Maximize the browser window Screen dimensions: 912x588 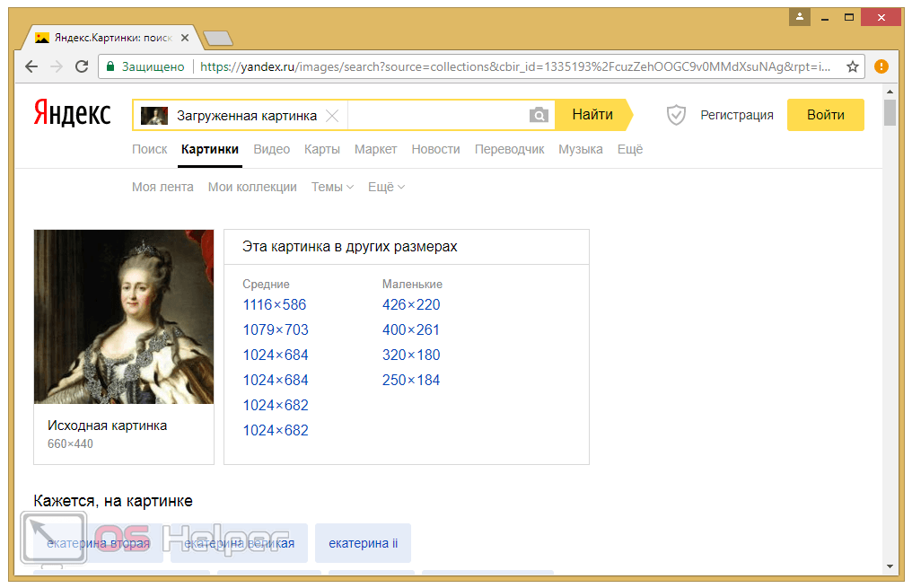pos(849,17)
